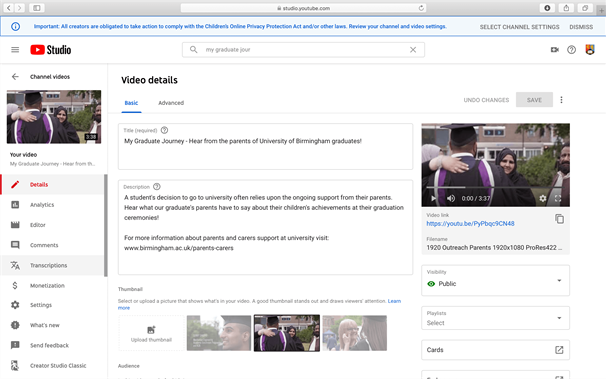Select the smiling graduate thumbnail option
The height and width of the screenshot is (379, 606).
point(219,333)
